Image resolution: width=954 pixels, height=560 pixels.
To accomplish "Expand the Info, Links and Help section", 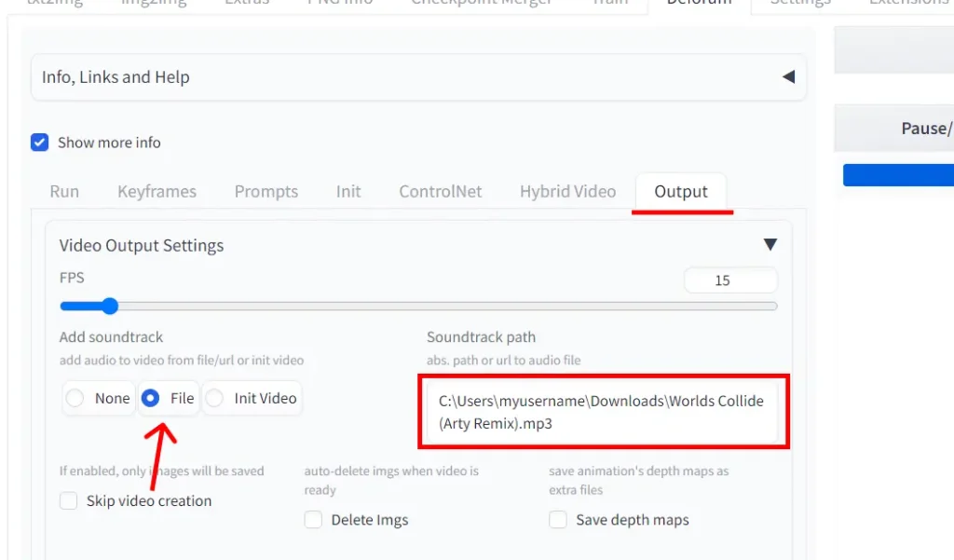I will click(787, 77).
